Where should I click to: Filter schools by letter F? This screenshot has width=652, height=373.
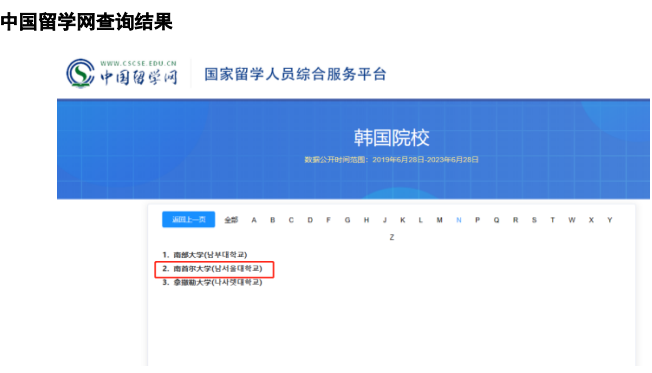coord(328,220)
